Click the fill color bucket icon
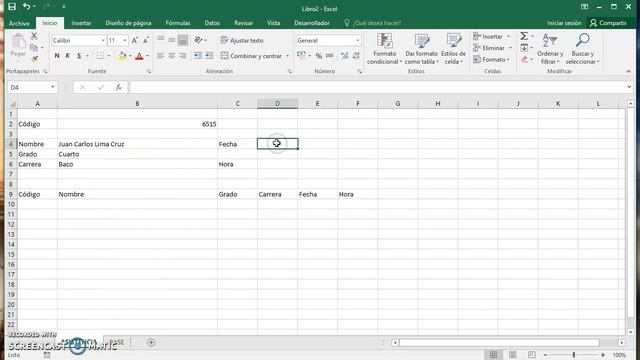Screen dimensions: 640x360 [122, 56]
